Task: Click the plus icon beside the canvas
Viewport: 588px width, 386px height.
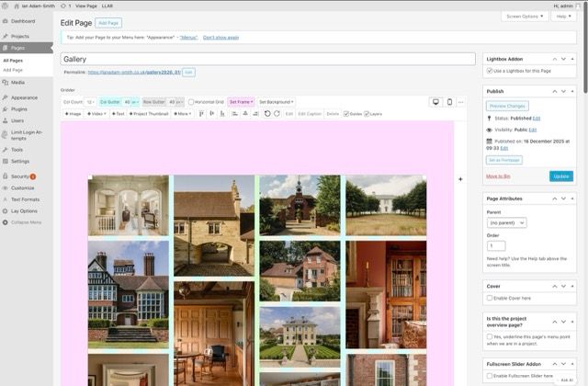Action: (460, 179)
